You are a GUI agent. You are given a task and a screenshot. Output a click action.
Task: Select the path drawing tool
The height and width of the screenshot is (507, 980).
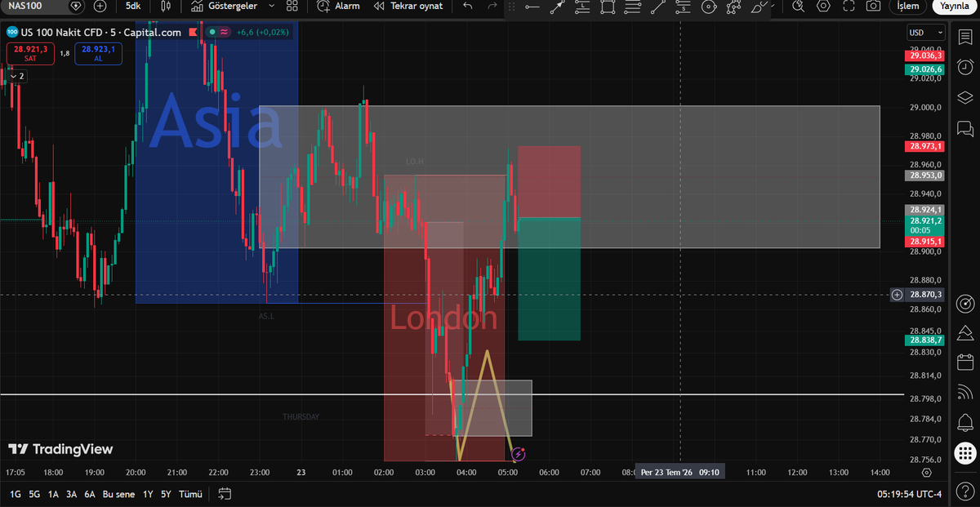click(734, 7)
